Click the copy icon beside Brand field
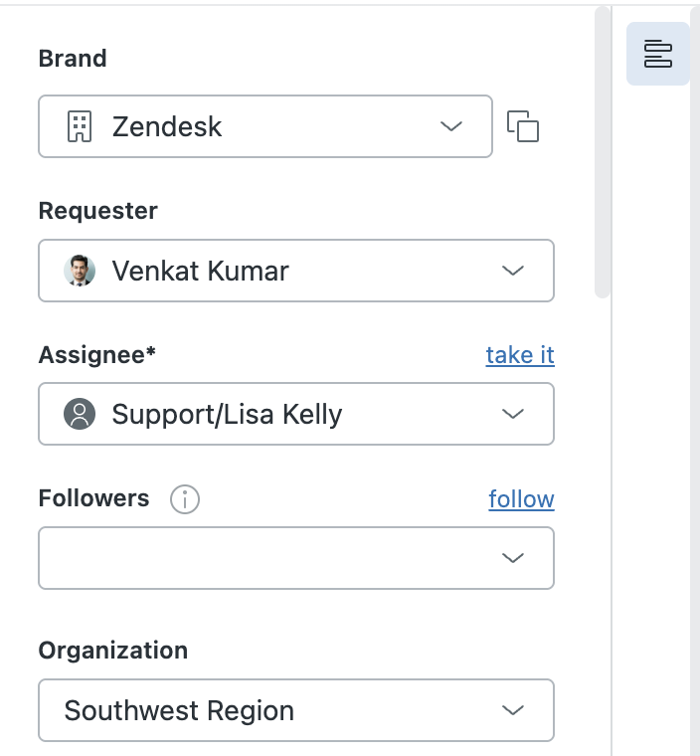The width and height of the screenshot is (700, 756). point(523,126)
